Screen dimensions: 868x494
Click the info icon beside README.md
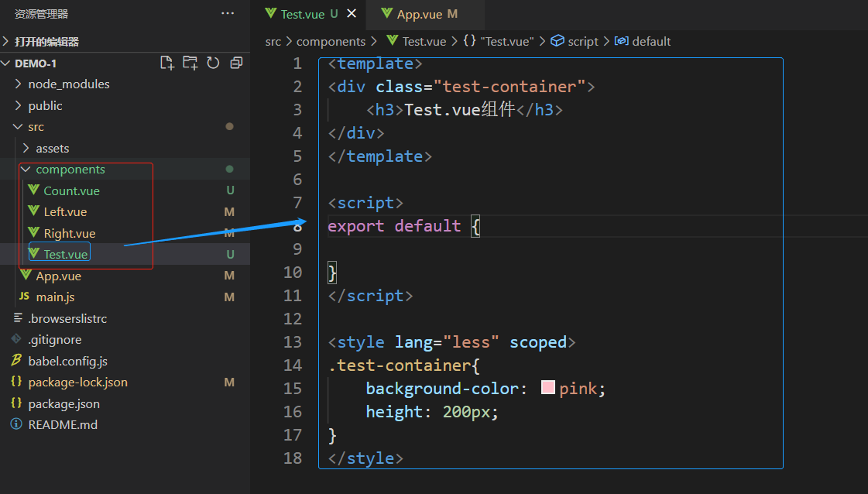16,424
